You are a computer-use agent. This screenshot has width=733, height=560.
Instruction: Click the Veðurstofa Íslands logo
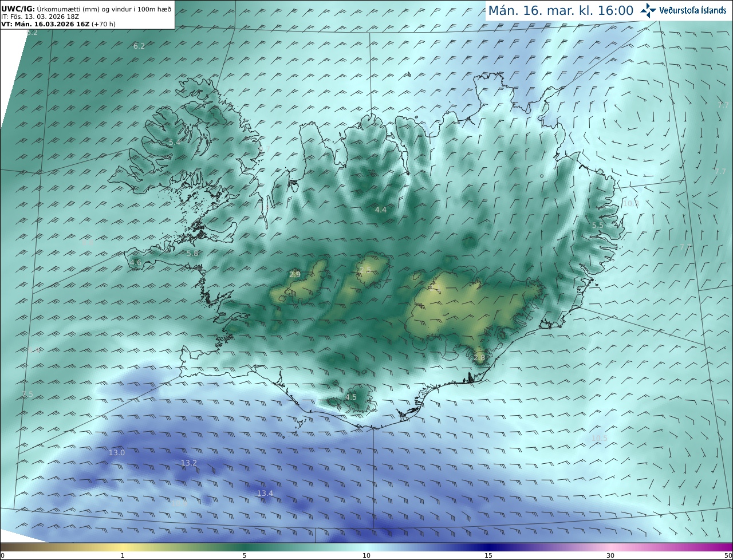click(x=684, y=10)
